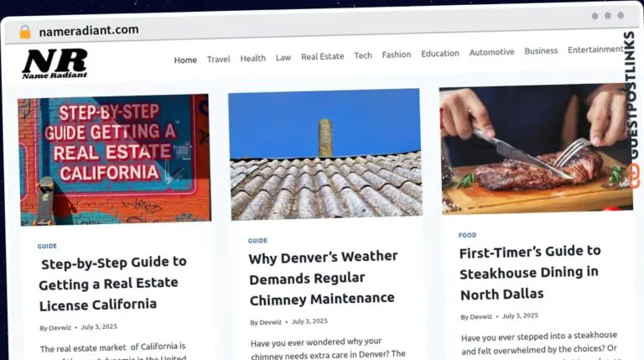This screenshot has height=360, width=644.
Task: Open the Travel category
Action: tap(219, 60)
